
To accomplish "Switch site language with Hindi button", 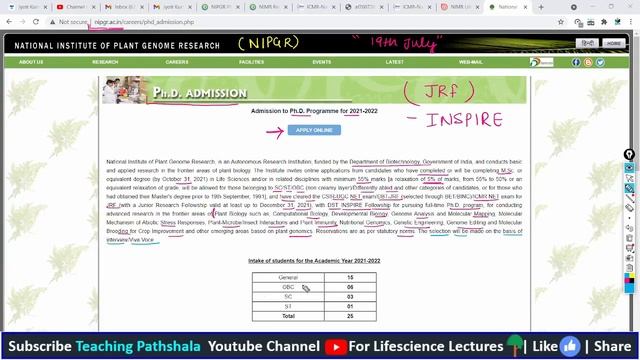I will [x=587, y=43].
